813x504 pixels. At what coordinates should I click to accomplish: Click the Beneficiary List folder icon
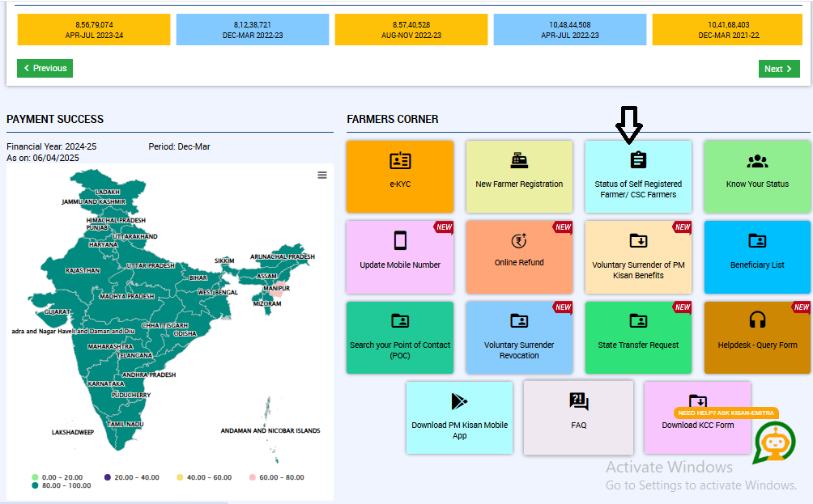click(x=757, y=241)
